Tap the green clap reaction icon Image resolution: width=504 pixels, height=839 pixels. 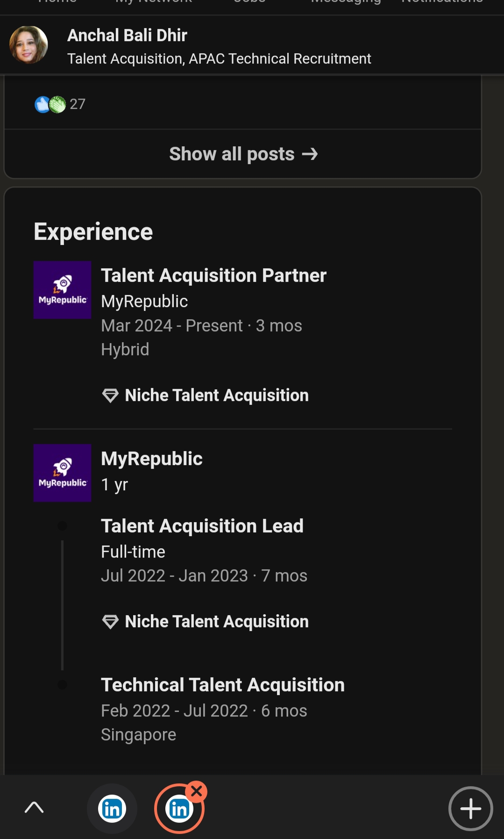[x=57, y=104]
